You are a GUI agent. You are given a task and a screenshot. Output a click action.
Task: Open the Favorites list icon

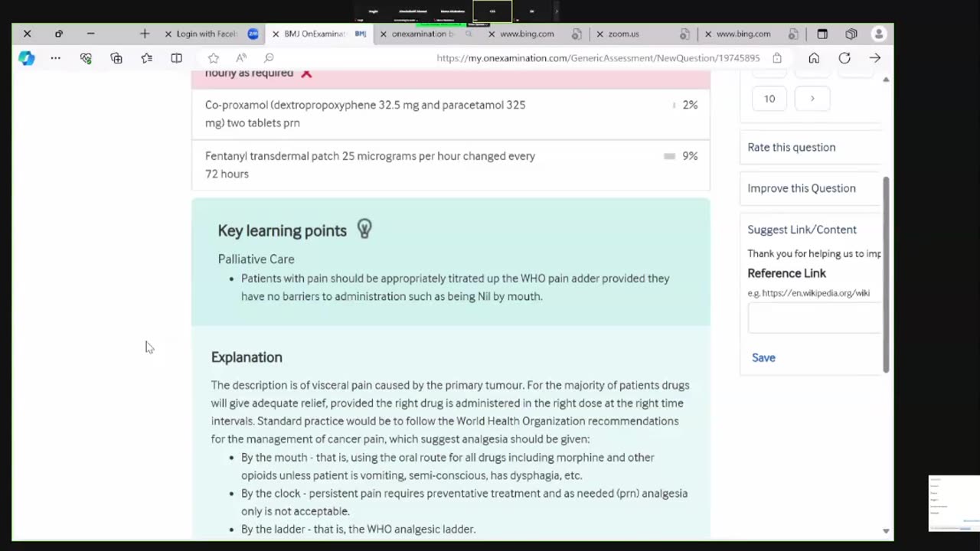click(146, 58)
